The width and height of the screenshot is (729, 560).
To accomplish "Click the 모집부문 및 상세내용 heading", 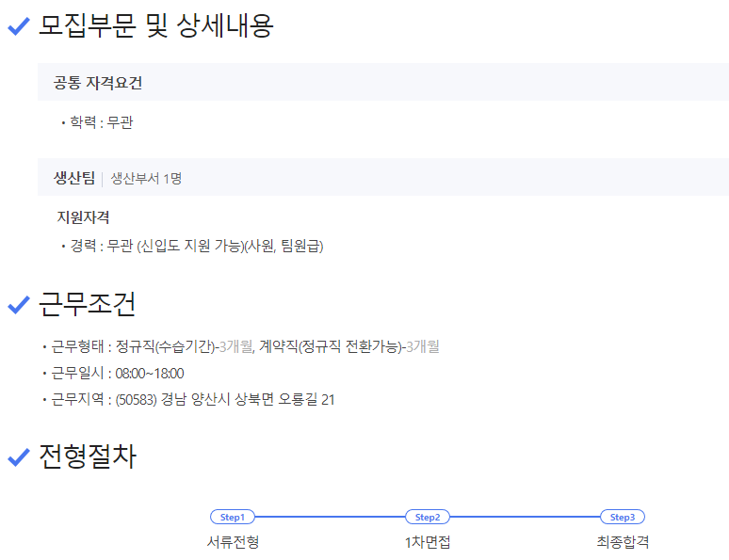I will click(x=155, y=26).
